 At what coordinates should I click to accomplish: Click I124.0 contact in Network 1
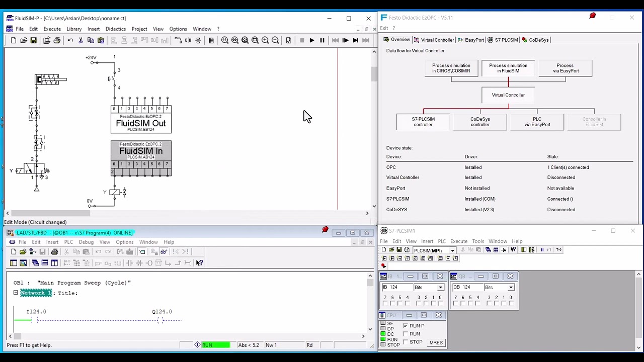coord(34,320)
